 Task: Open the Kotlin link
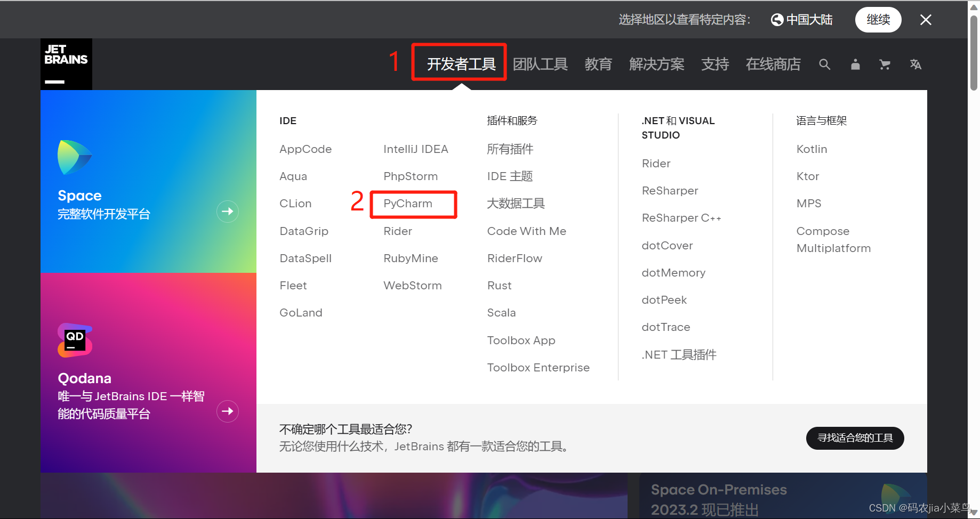click(812, 149)
